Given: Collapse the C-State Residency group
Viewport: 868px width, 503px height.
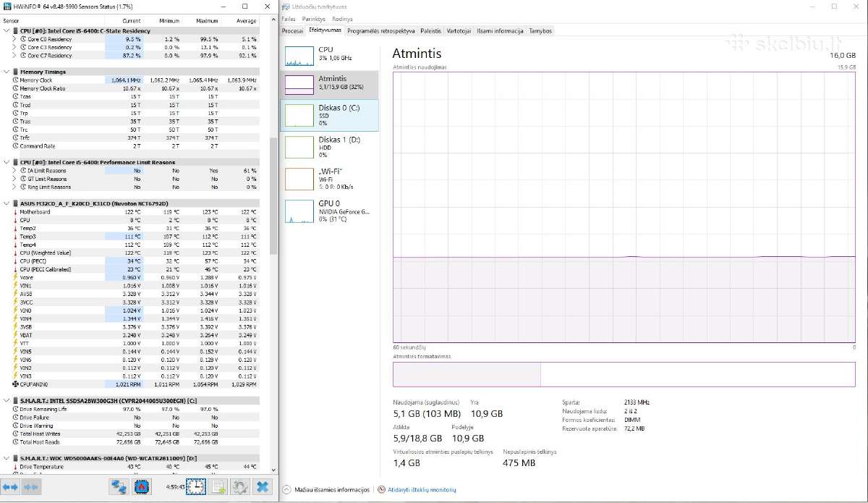Looking at the screenshot, I should [7, 31].
